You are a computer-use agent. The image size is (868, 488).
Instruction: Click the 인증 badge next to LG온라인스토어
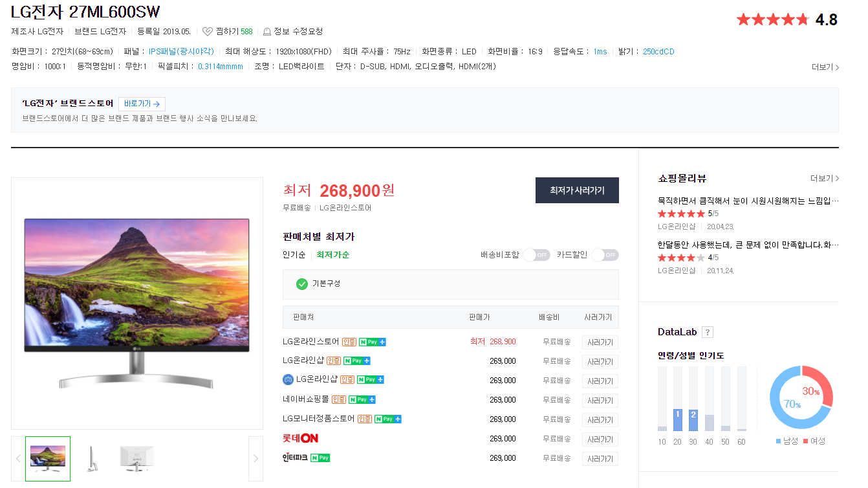tap(349, 342)
